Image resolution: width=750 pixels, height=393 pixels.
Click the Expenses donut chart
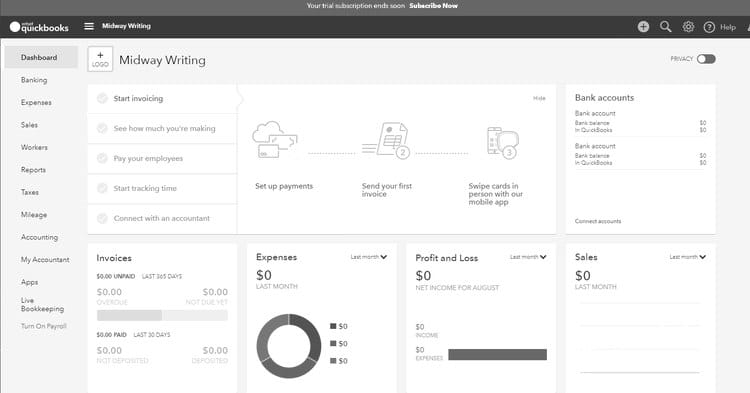[289, 346]
